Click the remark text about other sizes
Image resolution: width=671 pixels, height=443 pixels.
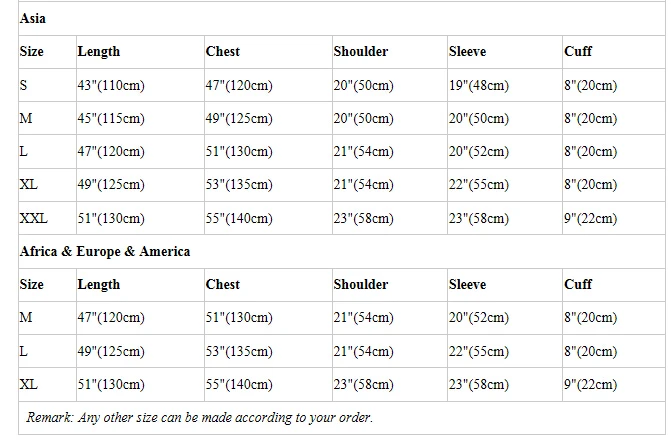pos(199,417)
